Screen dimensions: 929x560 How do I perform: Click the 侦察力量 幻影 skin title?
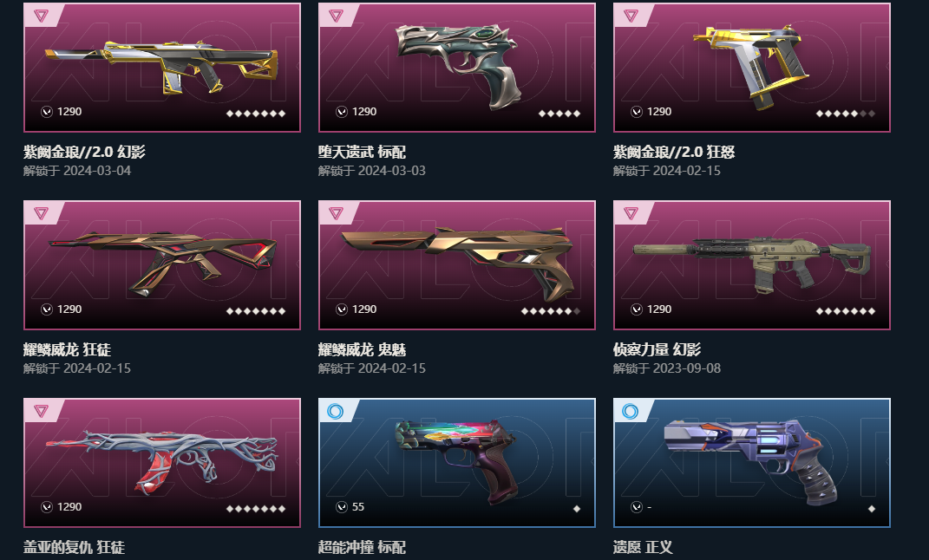click(x=657, y=350)
